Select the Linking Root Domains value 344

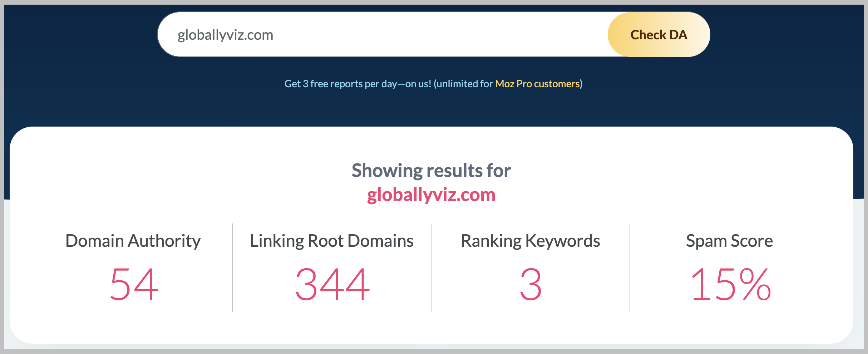point(332,285)
